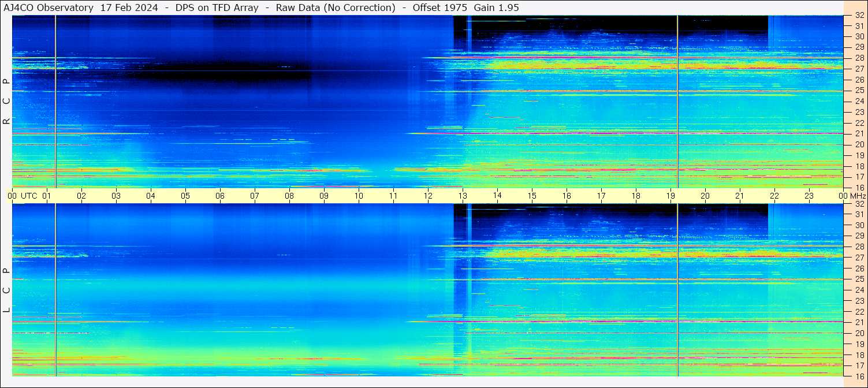Click the 13 hour label on UTC axis
The height and width of the screenshot is (388, 868).
point(463,196)
